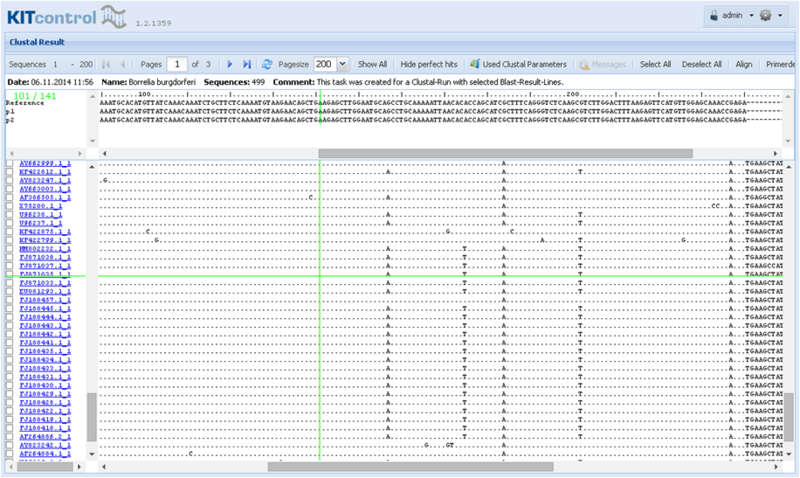Check the box beside KF422799.1_1
This screenshot has width=800, height=478.
coord(9,240)
